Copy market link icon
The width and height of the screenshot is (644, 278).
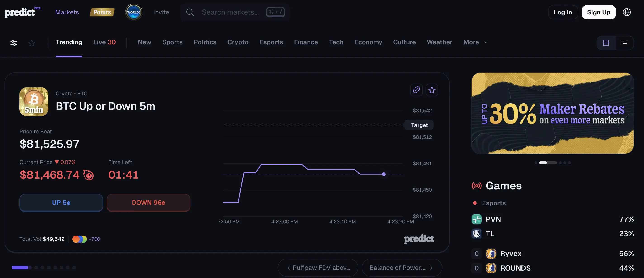416,90
